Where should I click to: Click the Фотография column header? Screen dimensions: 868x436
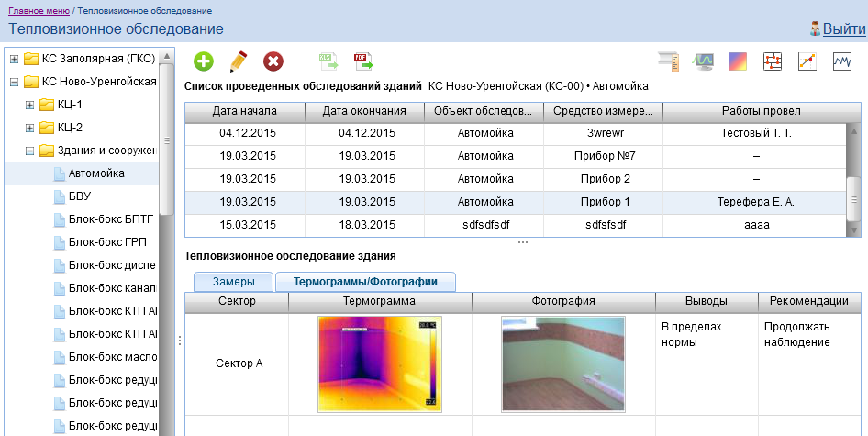(563, 301)
